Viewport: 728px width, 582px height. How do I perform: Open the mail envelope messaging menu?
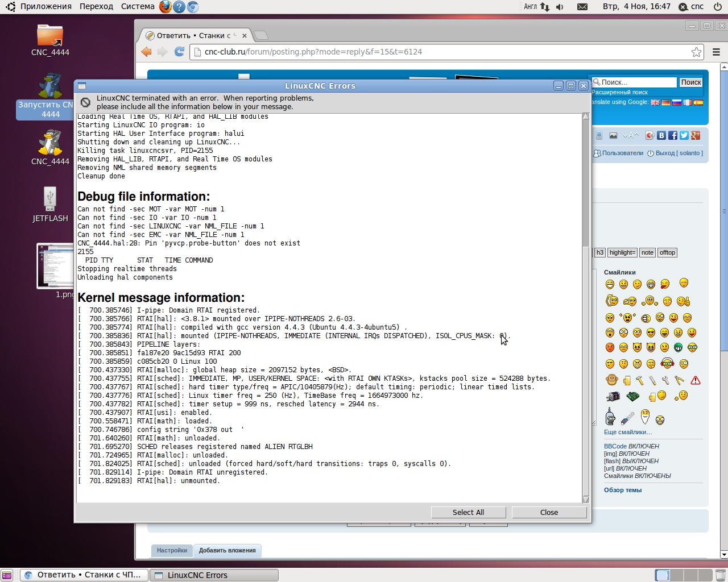coord(582,7)
